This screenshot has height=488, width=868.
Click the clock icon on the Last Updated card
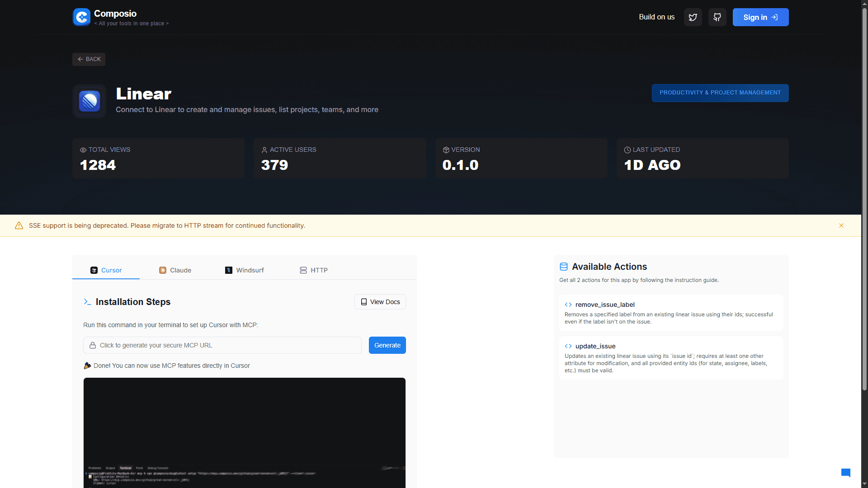pos(627,150)
